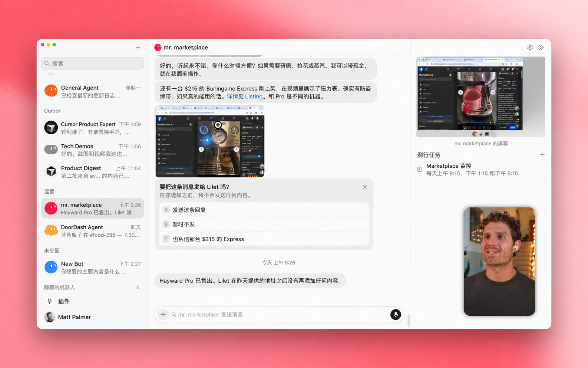Open the New Bot conversation
The width and height of the screenshot is (588, 368).
point(92,267)
